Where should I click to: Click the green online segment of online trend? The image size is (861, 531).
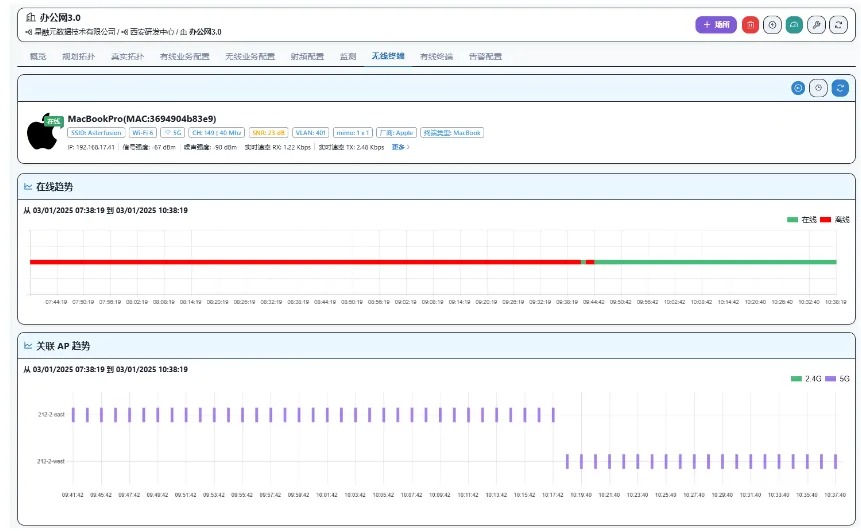(715, 262)
